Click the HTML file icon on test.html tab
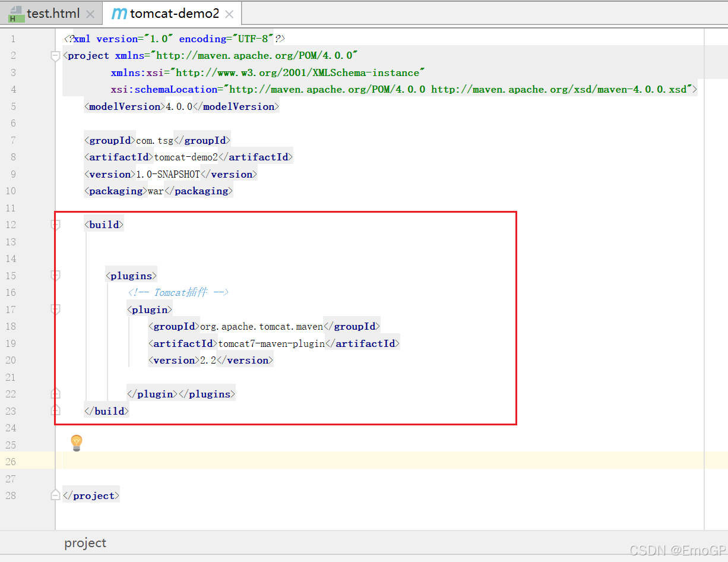Image resolution: width=728 pixels, height=562 pixels. 16,14
